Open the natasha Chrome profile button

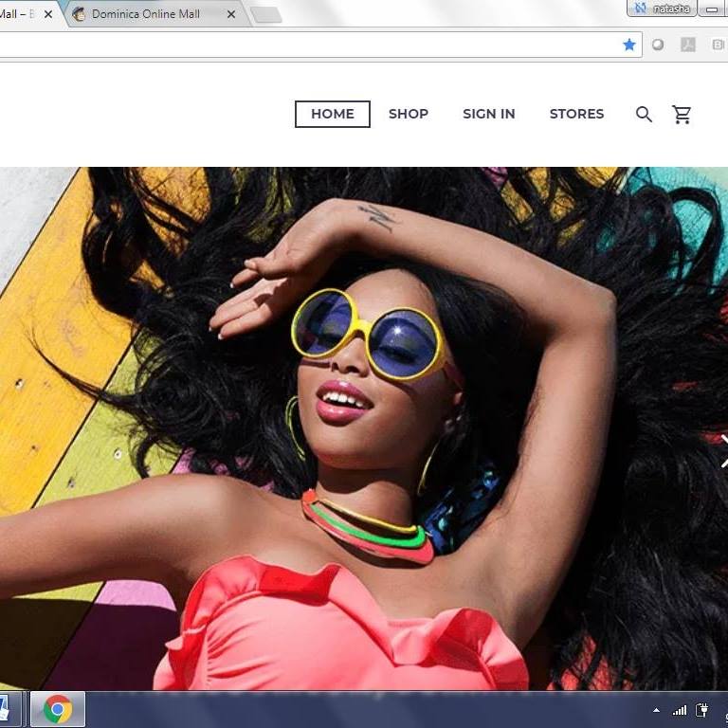point(662,9)
